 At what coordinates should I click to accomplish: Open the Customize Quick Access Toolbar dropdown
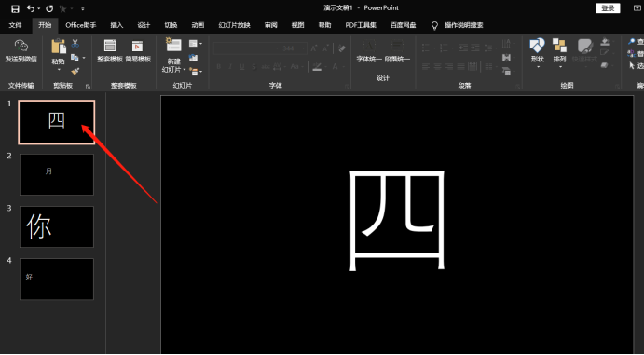[83, 8]
